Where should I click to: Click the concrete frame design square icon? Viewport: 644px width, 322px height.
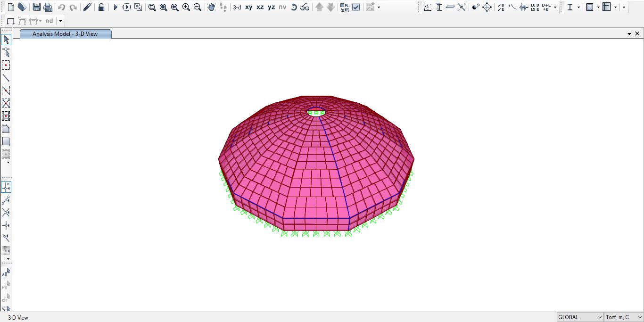click(x=590, y=7)
